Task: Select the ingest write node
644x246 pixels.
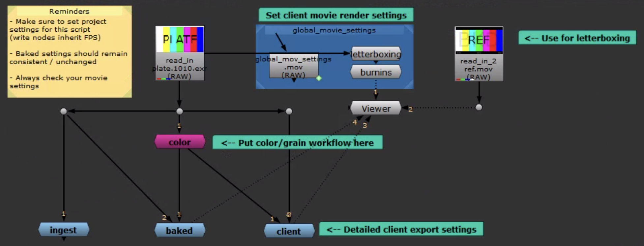Action: [63, 230]
